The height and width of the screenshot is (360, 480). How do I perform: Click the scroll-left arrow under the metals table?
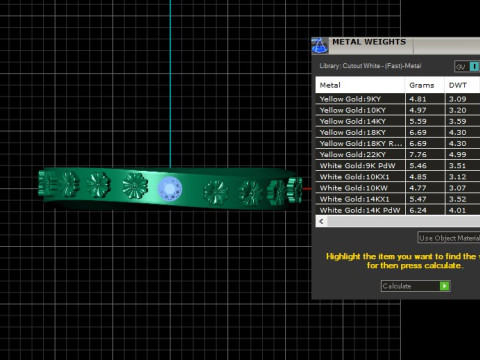pyautogui.click(x=321, y=221)
